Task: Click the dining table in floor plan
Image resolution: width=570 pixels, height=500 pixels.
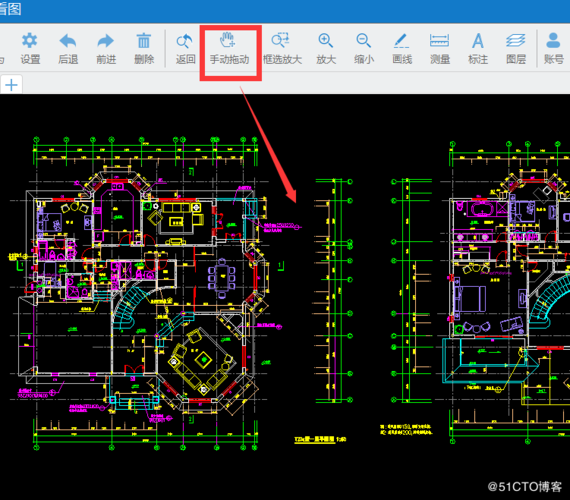Action: (x=222, y=277)
